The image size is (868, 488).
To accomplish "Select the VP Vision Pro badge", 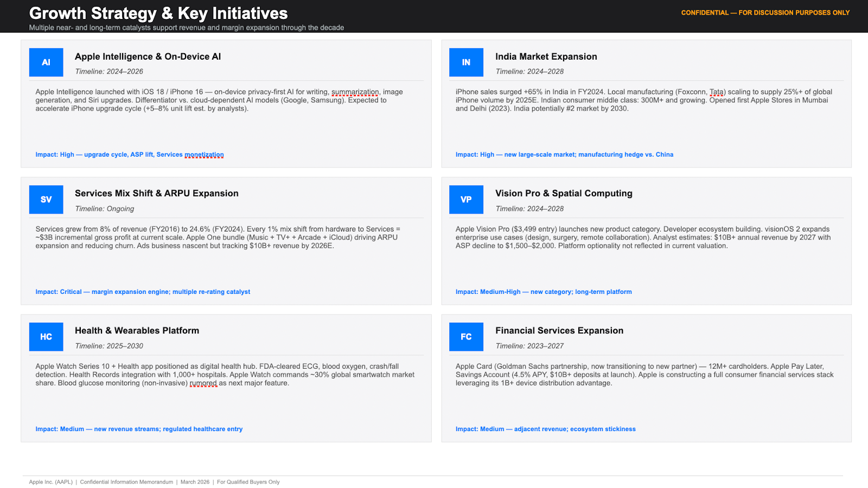I will [x=466, y=200].
